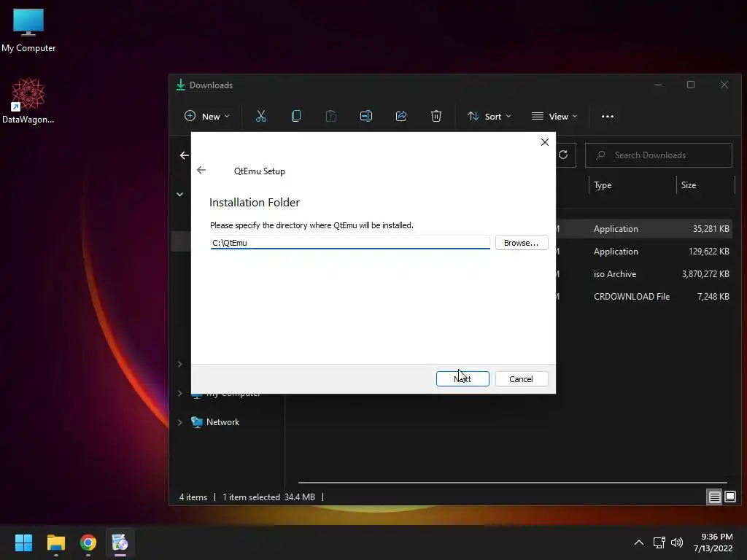The height and width of the screenshot is (560, 747).
Task: Click QtEmu installer taskbar icon
Action: [x=120, y=542]
